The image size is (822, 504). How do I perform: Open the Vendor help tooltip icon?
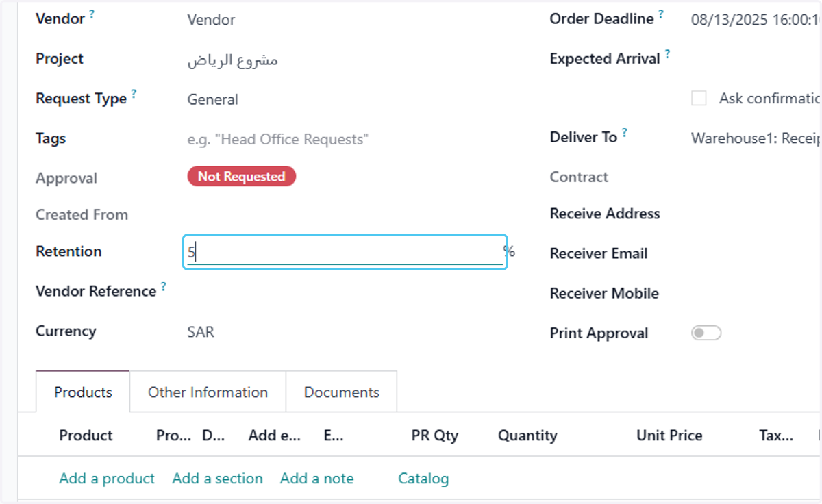pyautogui.click(x=92, y=14)
